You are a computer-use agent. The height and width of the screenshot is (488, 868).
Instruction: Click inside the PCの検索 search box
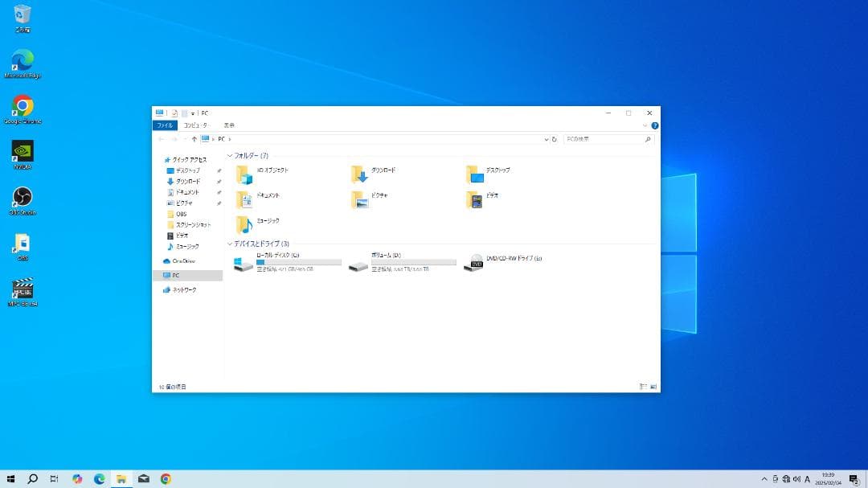point(608,138)
